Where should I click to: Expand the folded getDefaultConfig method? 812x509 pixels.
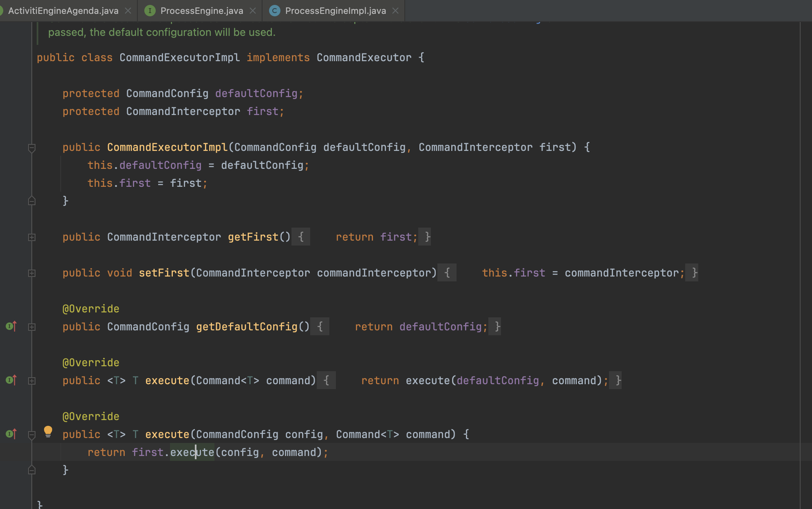tap(32, 327)
